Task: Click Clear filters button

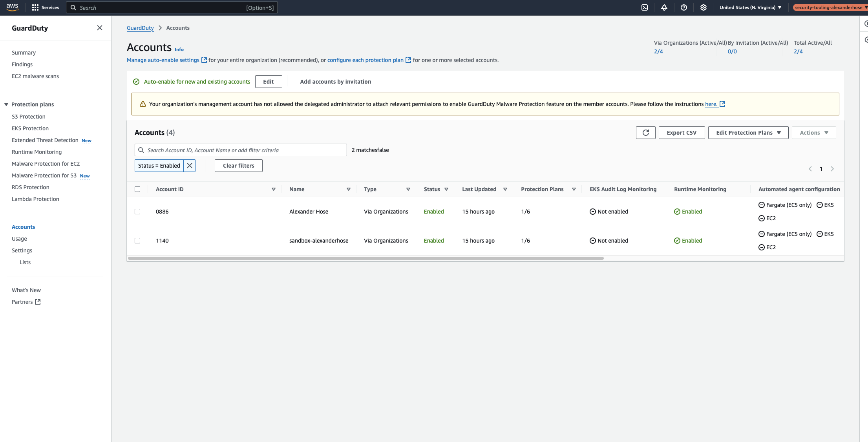Action: (x=239, y=166)
